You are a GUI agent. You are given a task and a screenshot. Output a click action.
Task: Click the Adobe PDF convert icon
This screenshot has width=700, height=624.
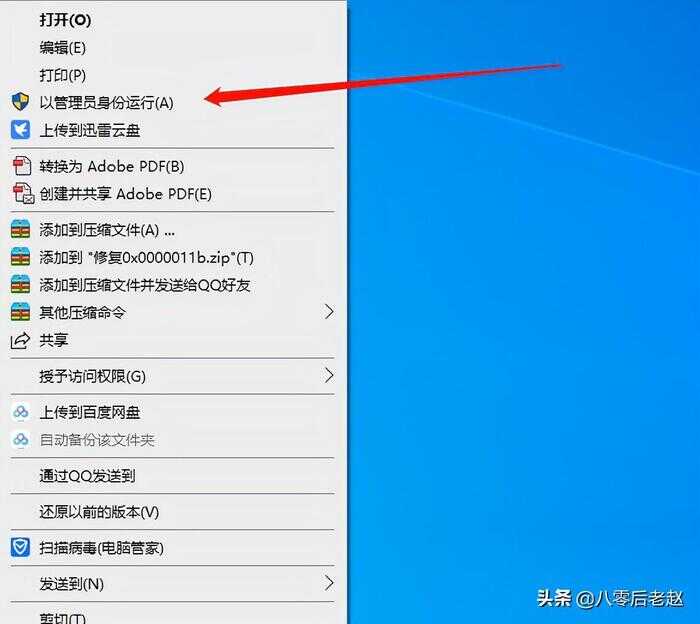tap(21, 166)
